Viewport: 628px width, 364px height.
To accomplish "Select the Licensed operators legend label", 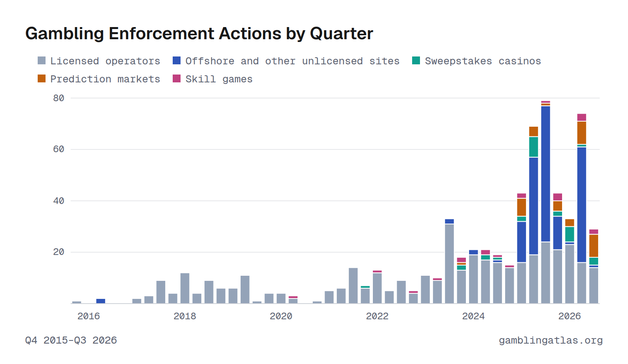I will pos(105,61).
